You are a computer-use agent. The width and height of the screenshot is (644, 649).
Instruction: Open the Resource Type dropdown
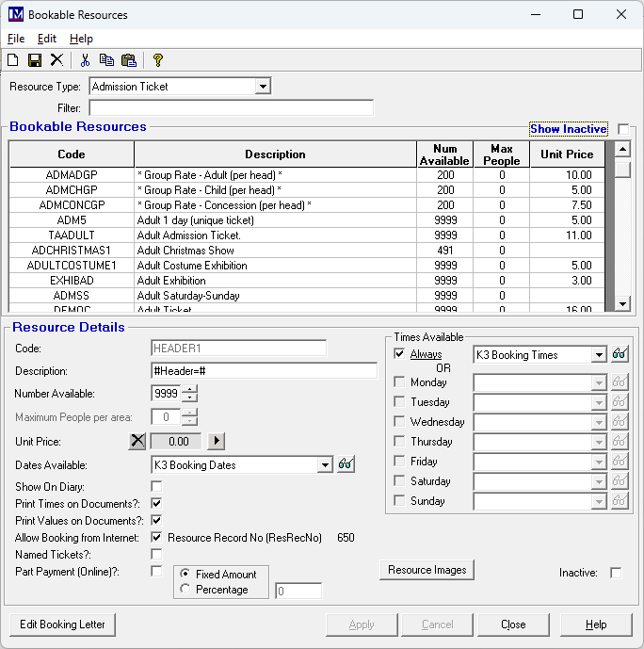point(263,87)
